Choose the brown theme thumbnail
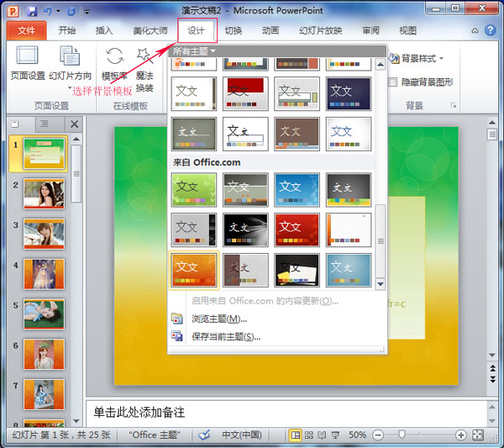The height and width of the screenshot is (448, 504). point(297,134)
